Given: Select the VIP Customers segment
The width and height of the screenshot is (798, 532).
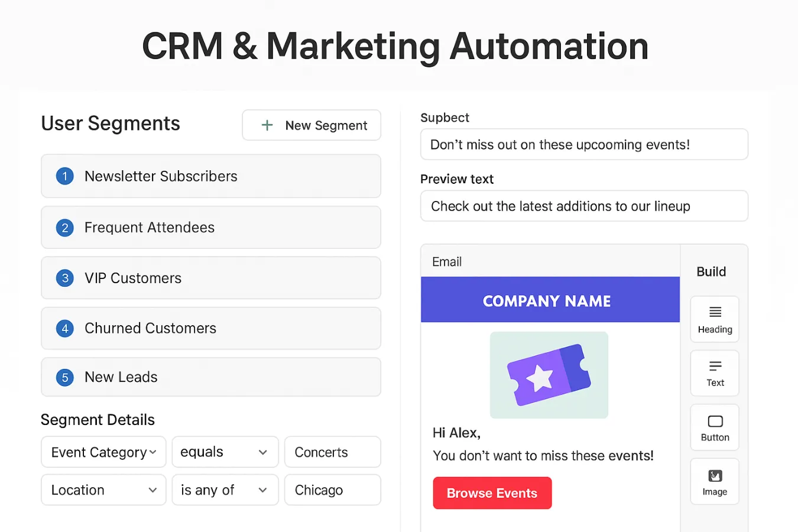Looking at the screenshot, I should [210, 278].
